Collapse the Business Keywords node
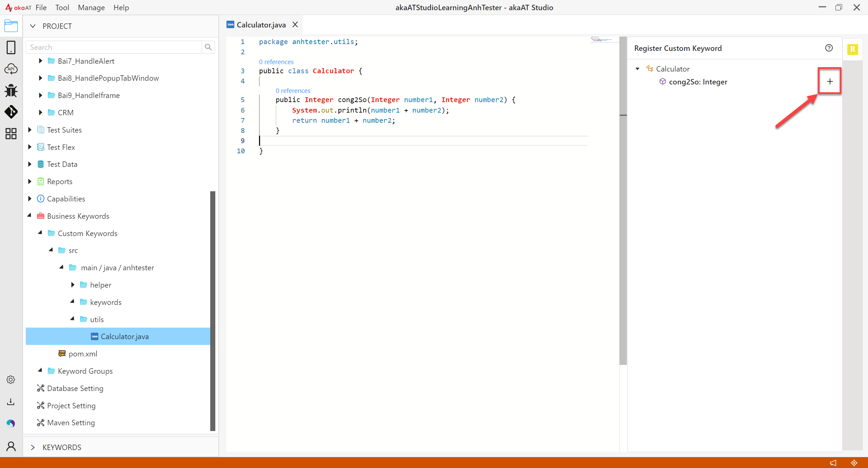 29,215
